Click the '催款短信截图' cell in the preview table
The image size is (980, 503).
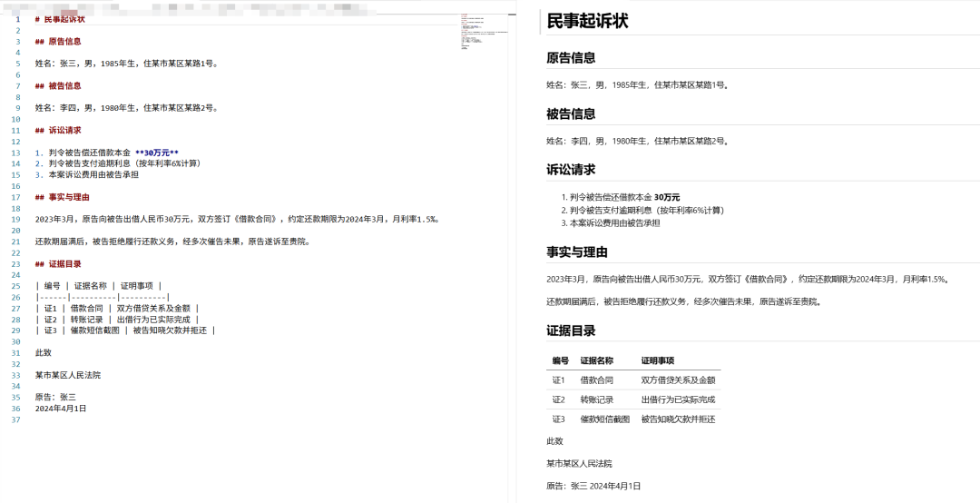(x=605, y=419)
